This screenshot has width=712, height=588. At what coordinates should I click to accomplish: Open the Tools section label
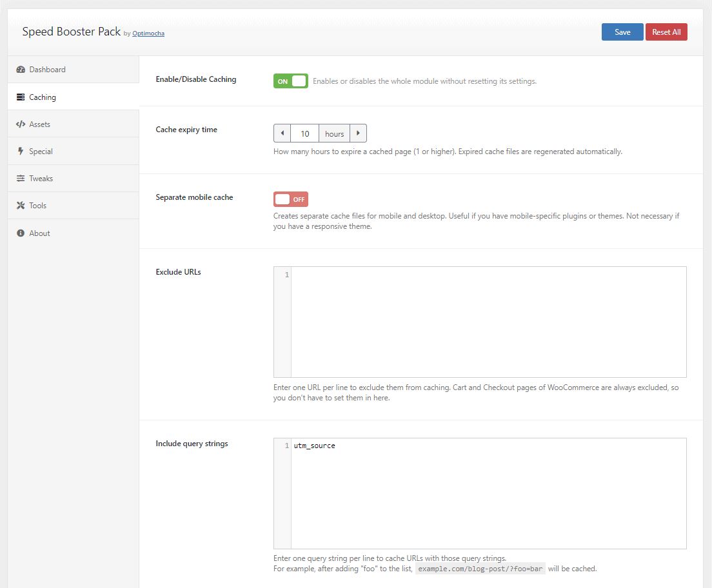[x=37, y=205]
